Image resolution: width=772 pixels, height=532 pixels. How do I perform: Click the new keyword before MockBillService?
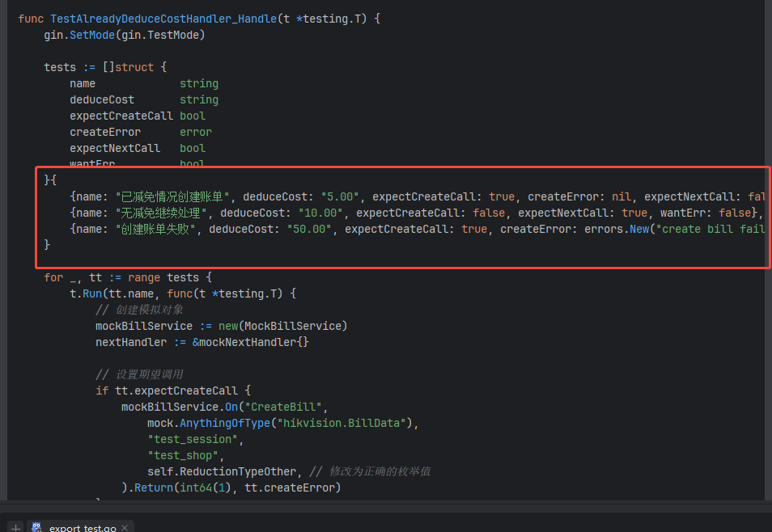[x=228, y=327]
